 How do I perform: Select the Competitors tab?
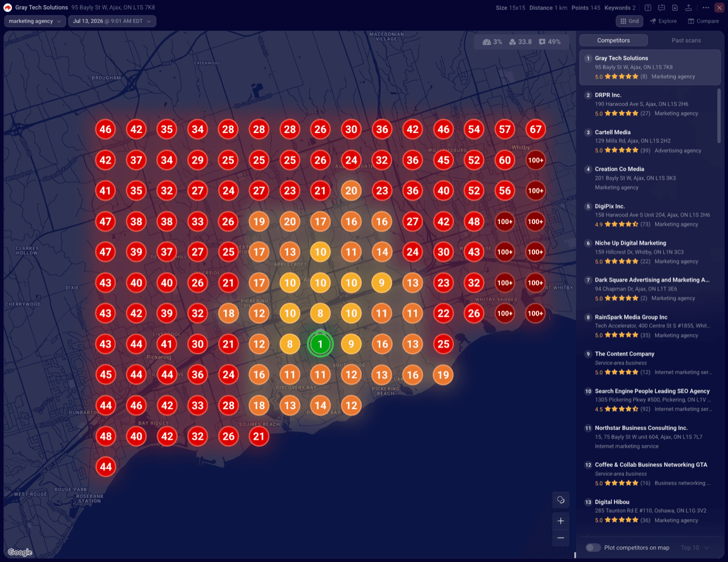(613, 40)
